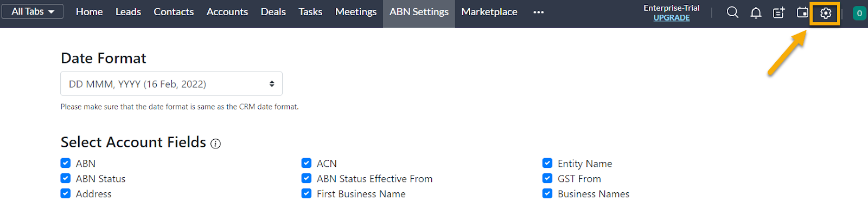Open the All Tabs dropdown
Screen dimensions: 868x208
(x=33, y=11)
